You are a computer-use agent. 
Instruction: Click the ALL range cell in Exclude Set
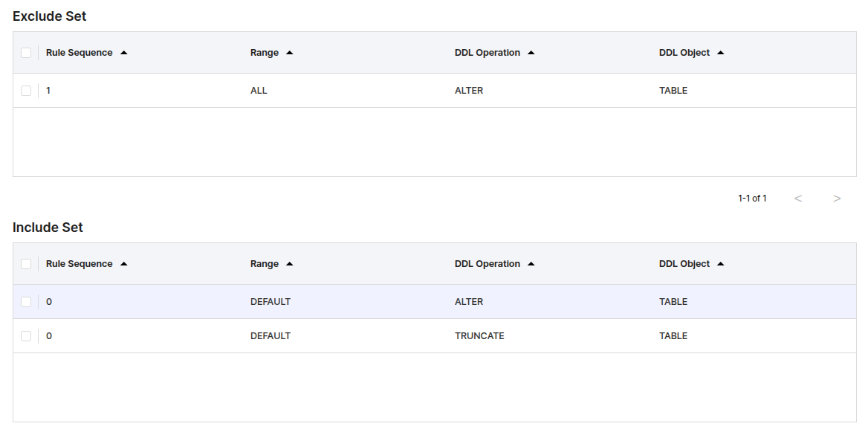[x=259, y=91]
